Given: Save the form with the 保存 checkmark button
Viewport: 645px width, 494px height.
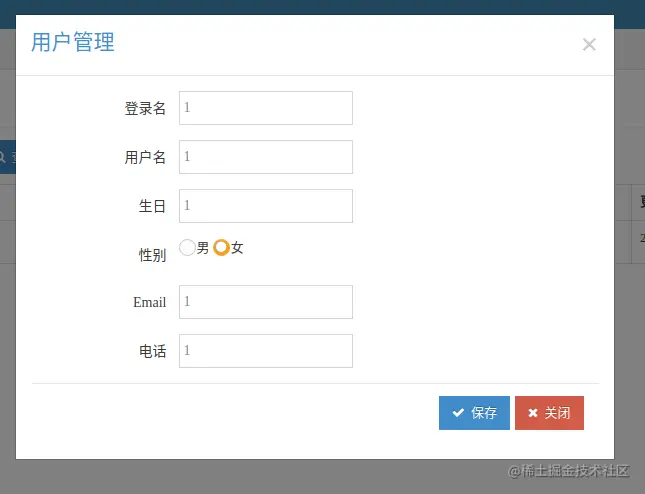Looking at the screenshot, I should point(474,413).
